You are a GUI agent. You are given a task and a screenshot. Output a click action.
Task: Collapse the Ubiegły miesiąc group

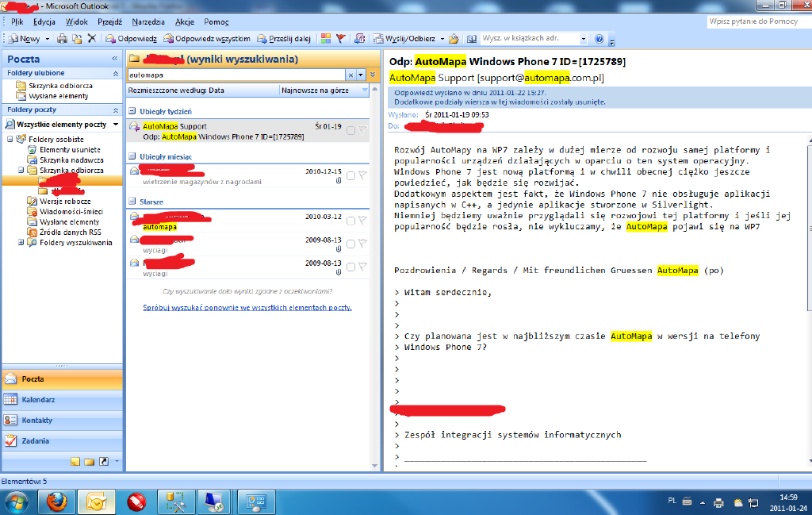[x=132, y=156]
